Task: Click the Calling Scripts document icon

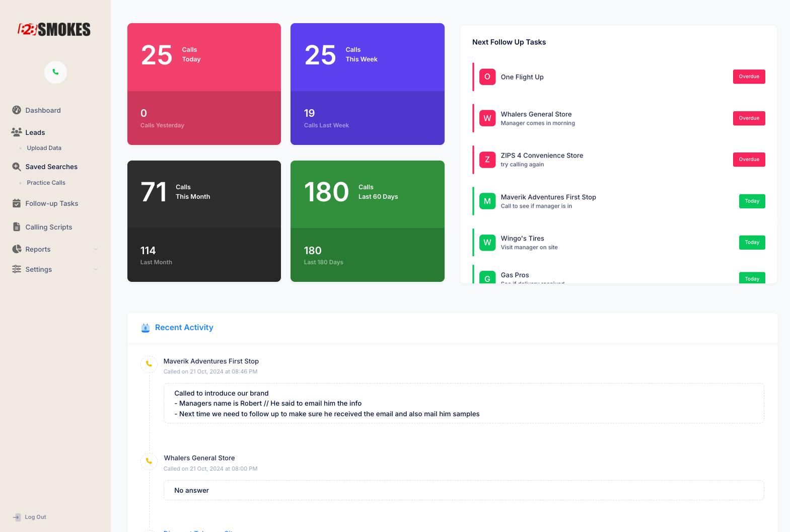Action: (17, 227)
